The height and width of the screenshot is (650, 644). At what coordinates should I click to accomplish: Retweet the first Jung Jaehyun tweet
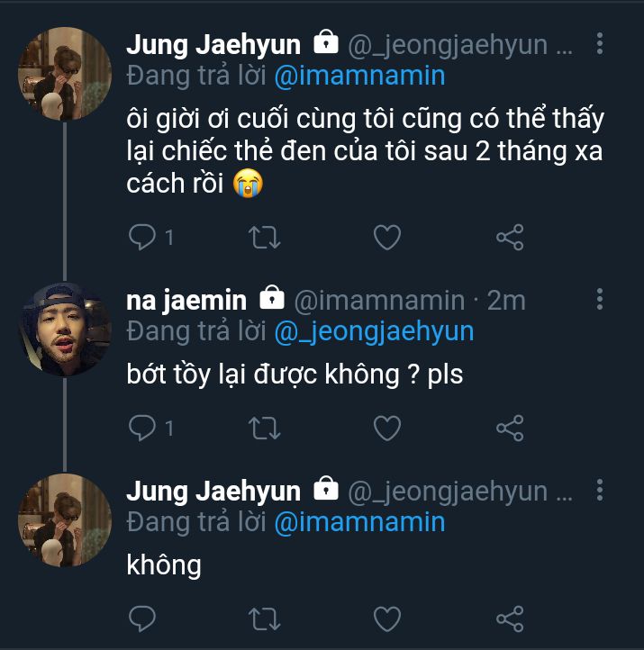[264, 237]
